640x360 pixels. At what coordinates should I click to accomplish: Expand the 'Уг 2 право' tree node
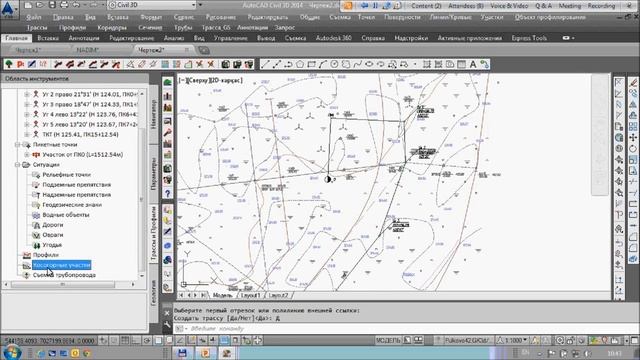(x=27, y=94)
